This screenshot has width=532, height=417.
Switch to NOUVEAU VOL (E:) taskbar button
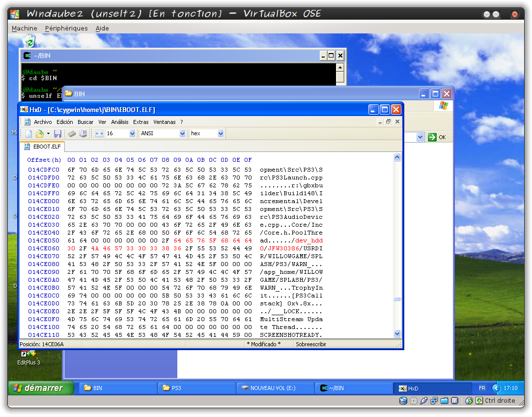point(276,388)
